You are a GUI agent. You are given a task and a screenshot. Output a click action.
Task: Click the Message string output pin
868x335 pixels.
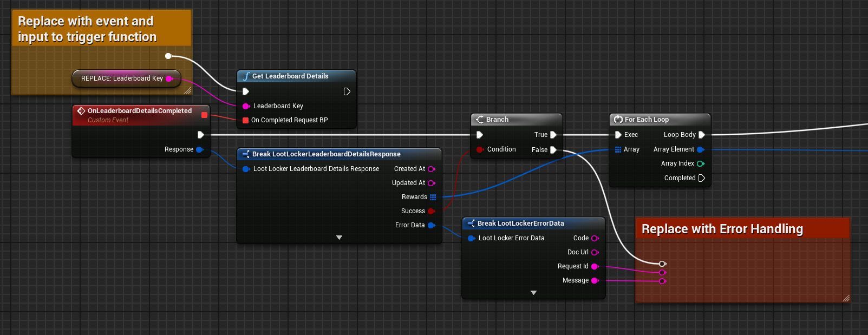[595, 280]
